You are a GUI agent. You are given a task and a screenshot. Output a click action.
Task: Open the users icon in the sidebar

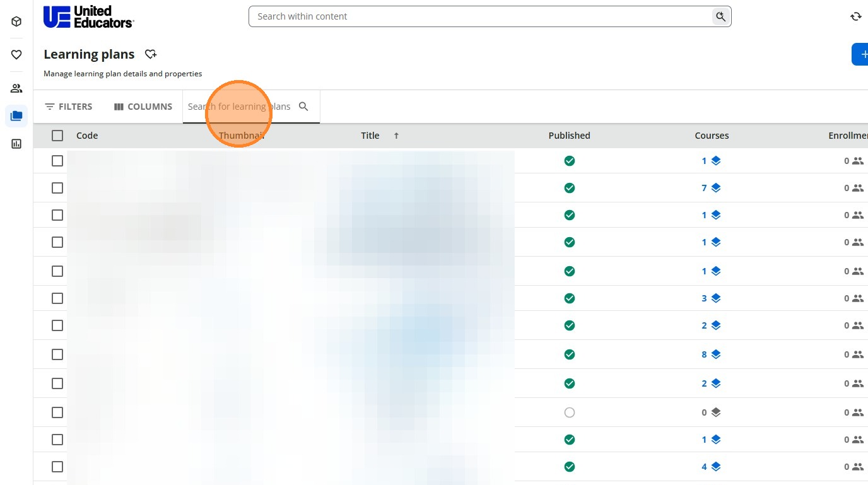[x=16, y=88]
